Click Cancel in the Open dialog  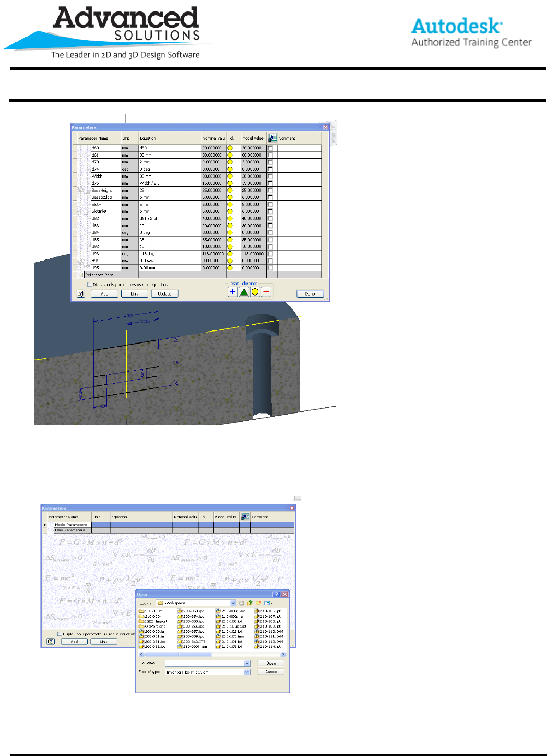coord(271,672)
